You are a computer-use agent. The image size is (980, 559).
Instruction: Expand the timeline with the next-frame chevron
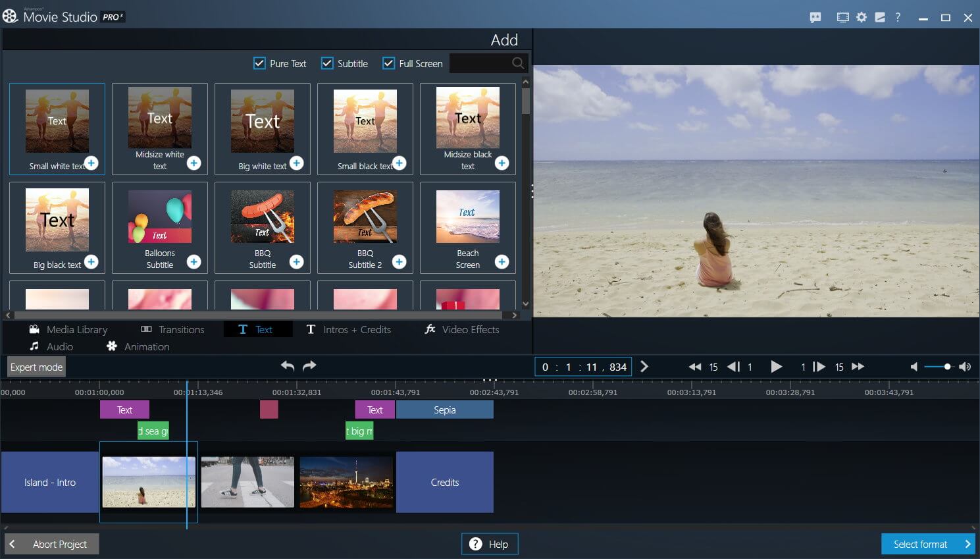click(x=644, y=367)
